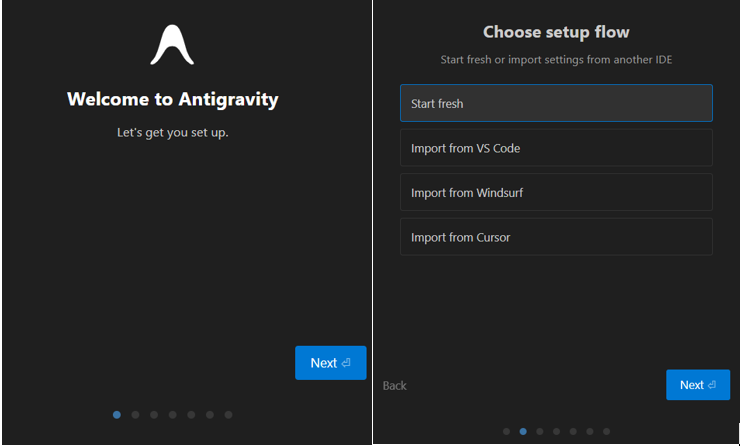Jump to second step dot on Welcome screen

click(135, 414)
